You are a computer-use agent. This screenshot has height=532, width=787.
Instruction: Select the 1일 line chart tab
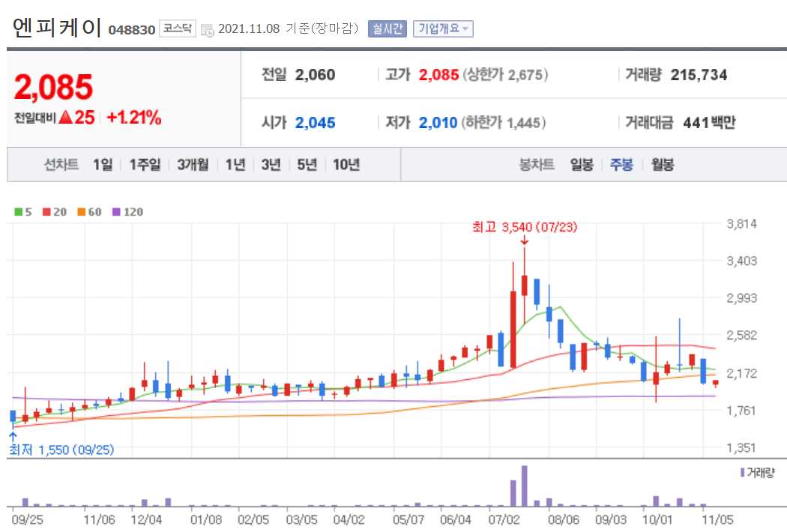[x=103, y=164]
